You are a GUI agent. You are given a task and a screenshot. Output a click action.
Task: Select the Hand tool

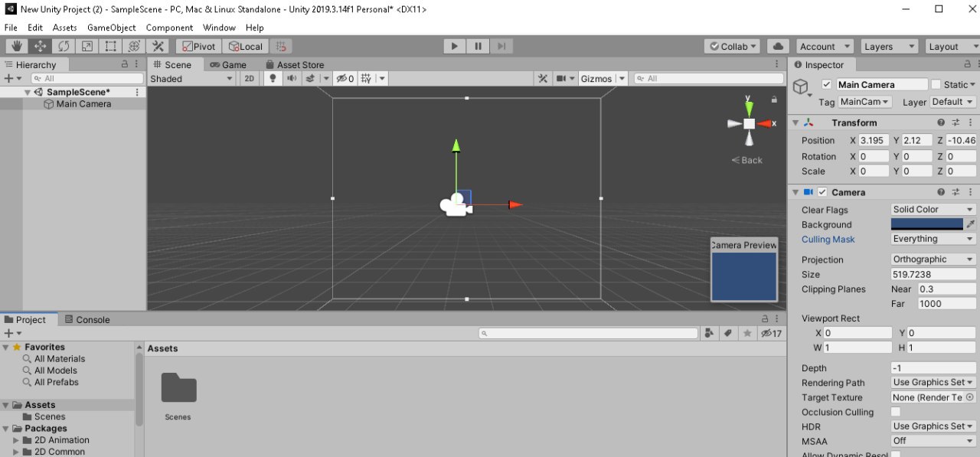point(16,47)
